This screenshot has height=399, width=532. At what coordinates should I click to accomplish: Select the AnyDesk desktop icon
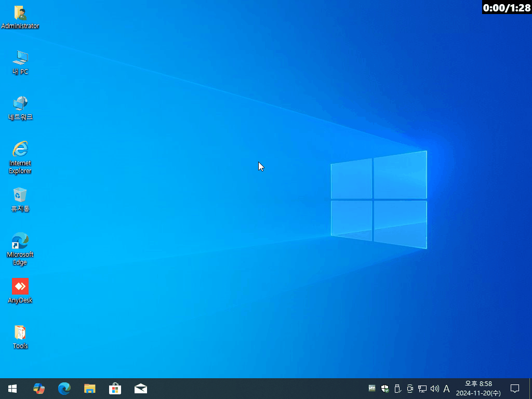tap(20, 291)
